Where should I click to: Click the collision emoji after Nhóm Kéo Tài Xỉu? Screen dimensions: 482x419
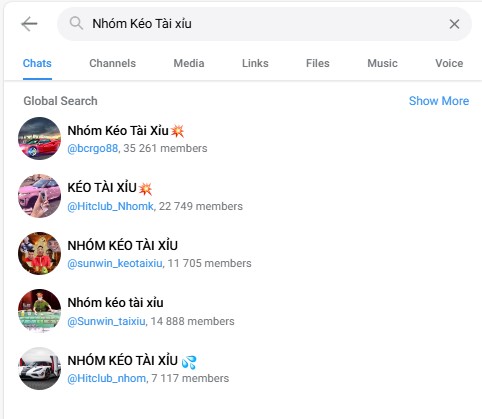point(177,131)
